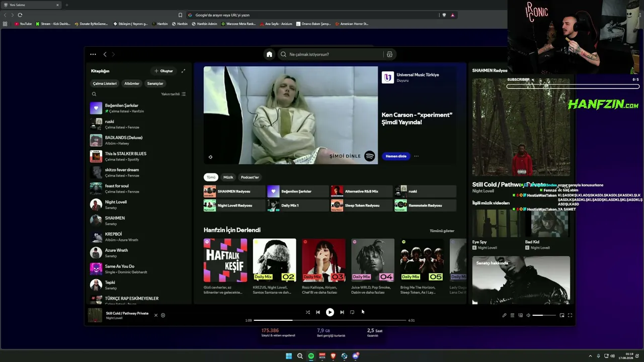Open skitzo fever dream playlist

[138, 172]
